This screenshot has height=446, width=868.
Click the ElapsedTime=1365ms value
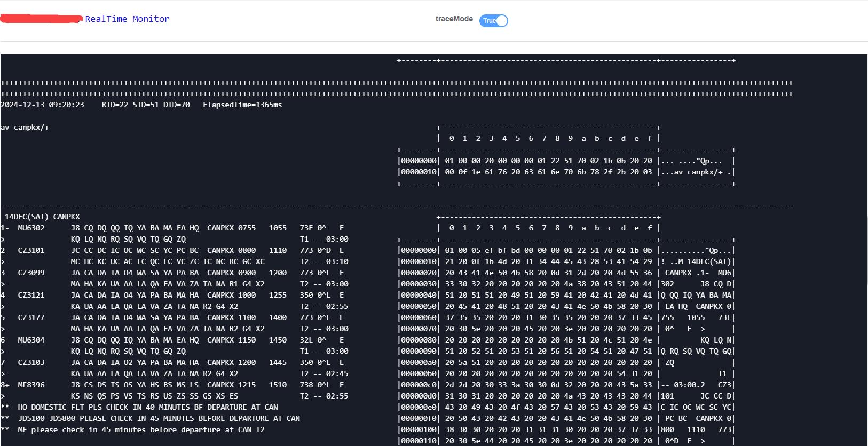(x=242, y=105)
